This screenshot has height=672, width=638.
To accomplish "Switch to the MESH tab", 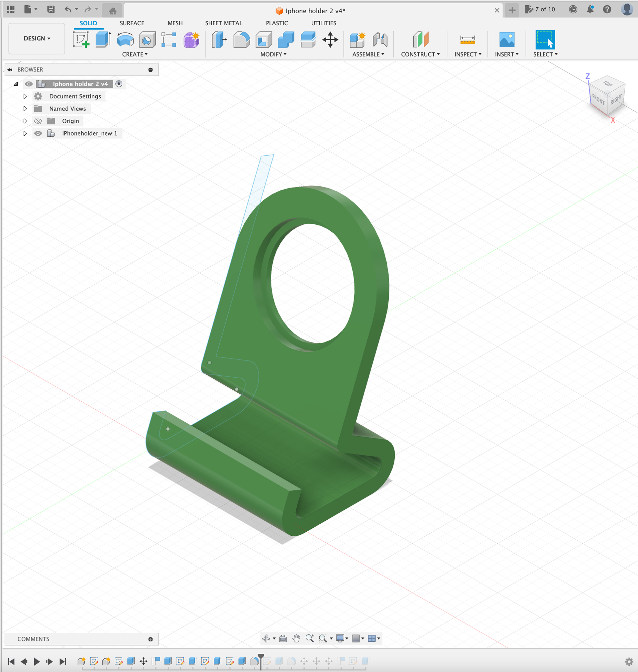I will click(x=175, y=23).
